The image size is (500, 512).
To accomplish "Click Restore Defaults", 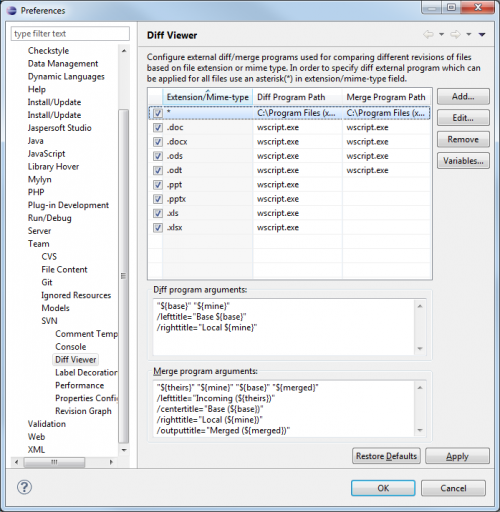I will [386, 456].
